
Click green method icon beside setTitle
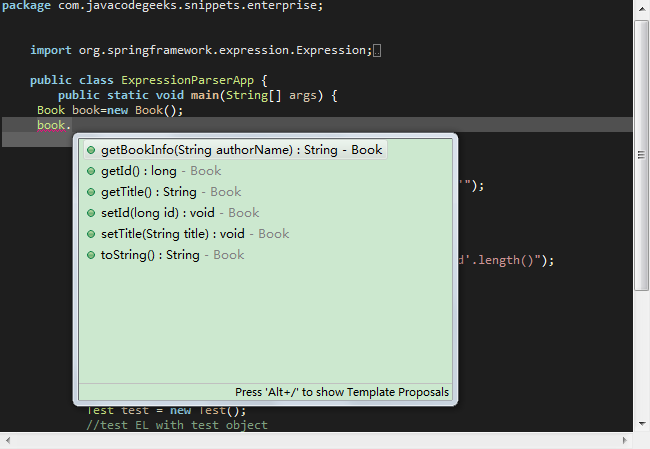91,234
